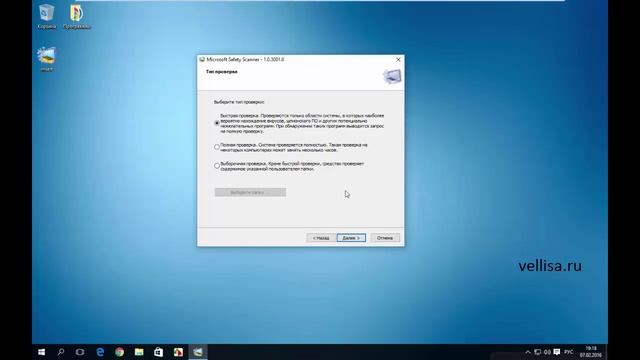The image size is (640, 360).
Task: Click the Отмена cancel button
Action: [385, 238]
